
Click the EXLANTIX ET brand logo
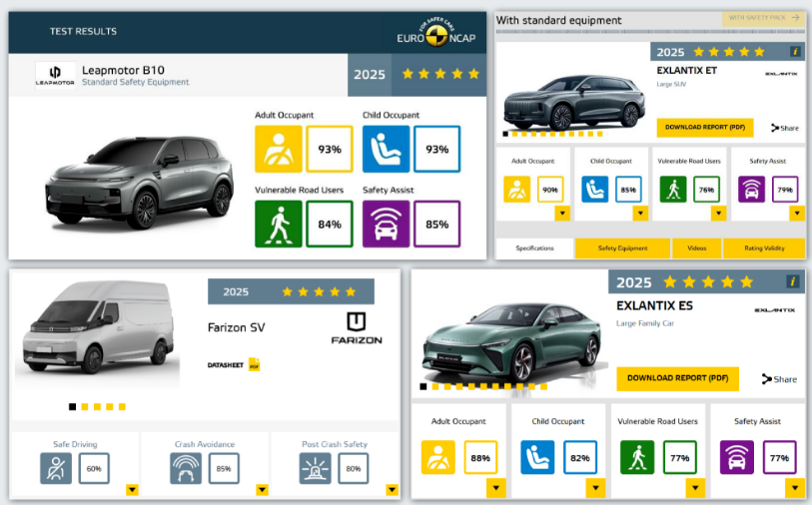(x=781, y=74)
